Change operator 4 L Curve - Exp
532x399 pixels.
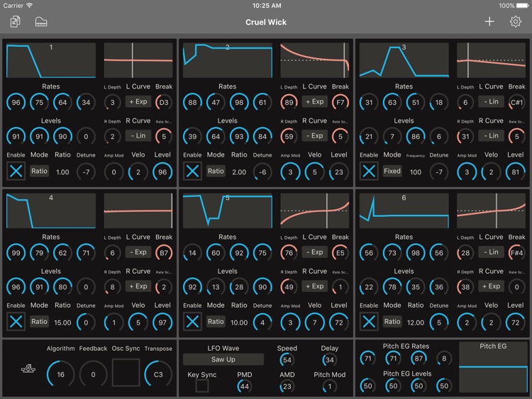(138, 252)
